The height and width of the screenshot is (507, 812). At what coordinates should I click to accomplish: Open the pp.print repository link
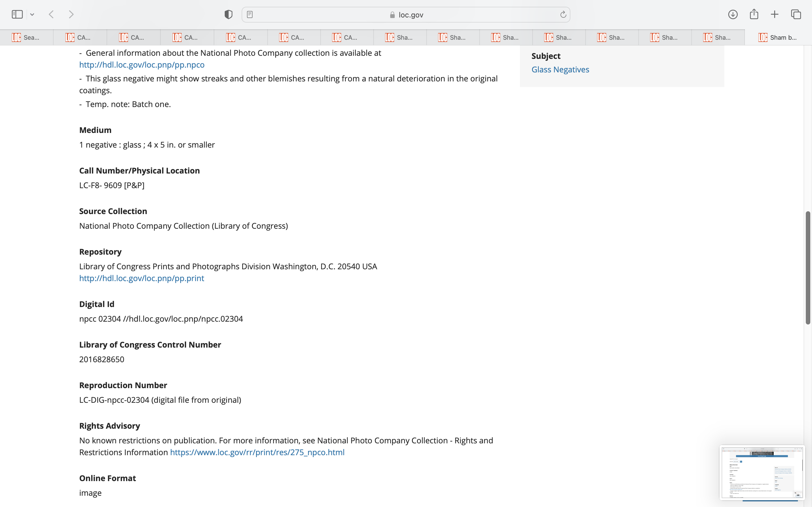141,278
